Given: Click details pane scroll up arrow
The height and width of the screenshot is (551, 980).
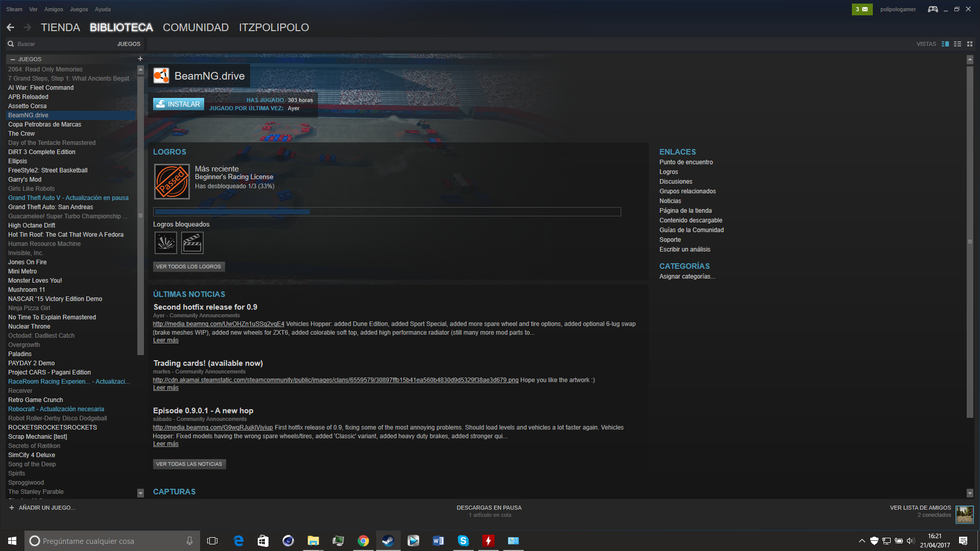Looking at the screenshot, I should click(x=970, y=60).
